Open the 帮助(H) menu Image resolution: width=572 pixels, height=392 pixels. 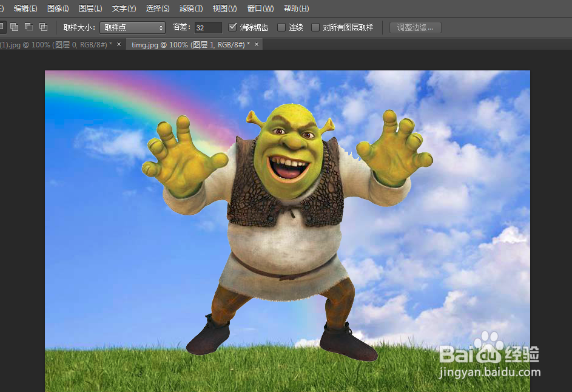coord(296,8)
